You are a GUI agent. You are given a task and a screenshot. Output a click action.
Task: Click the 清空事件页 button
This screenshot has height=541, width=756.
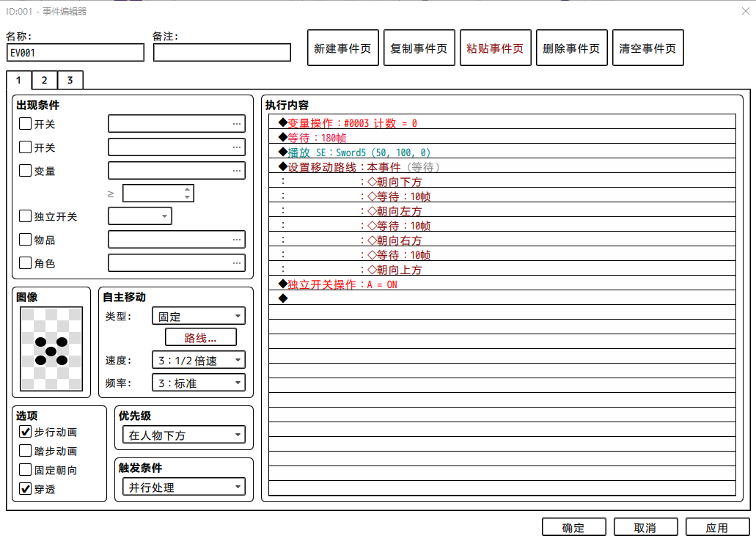point(647,48)
